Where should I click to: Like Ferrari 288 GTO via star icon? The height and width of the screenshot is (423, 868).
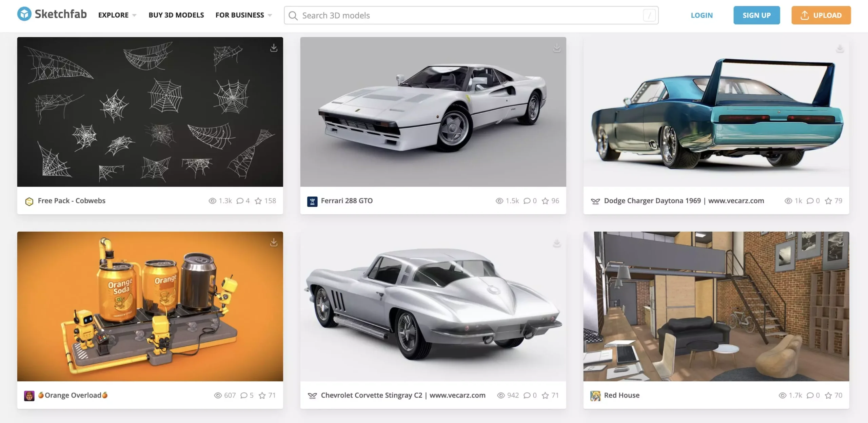coord(545,201)
